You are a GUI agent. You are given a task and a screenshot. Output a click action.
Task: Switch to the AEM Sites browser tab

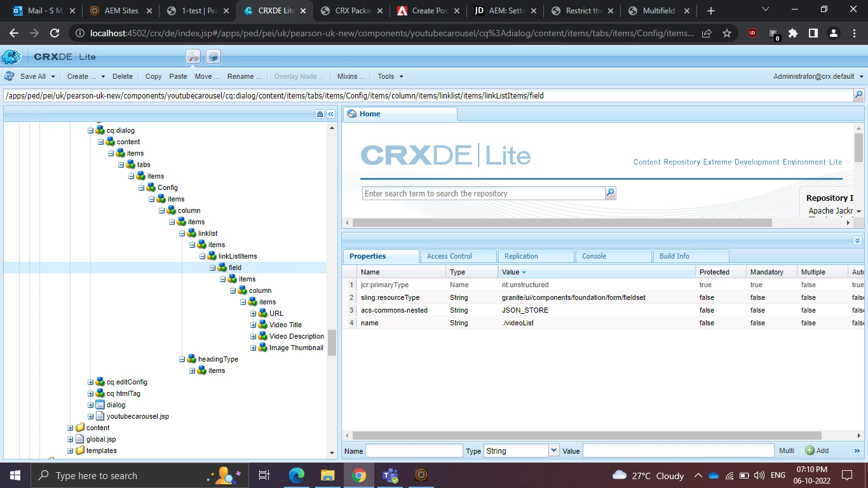(x=121, y=11)
